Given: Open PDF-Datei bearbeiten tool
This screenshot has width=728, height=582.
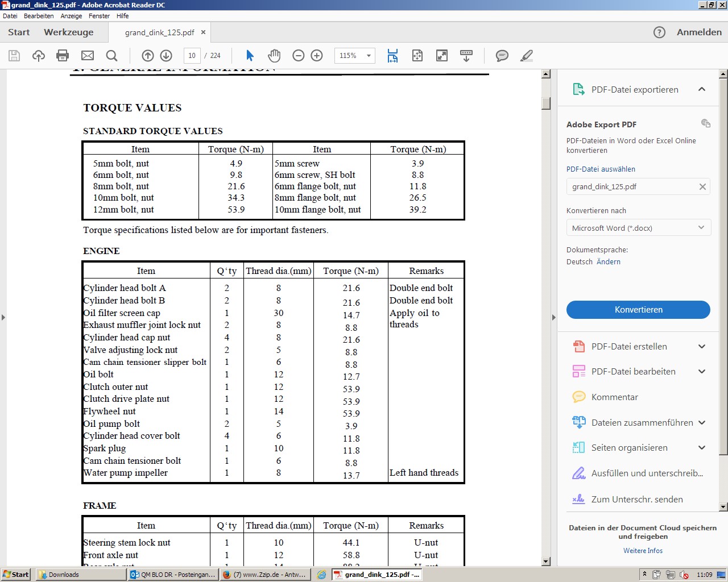Looking at the screenshot, I should coord(633,372).
